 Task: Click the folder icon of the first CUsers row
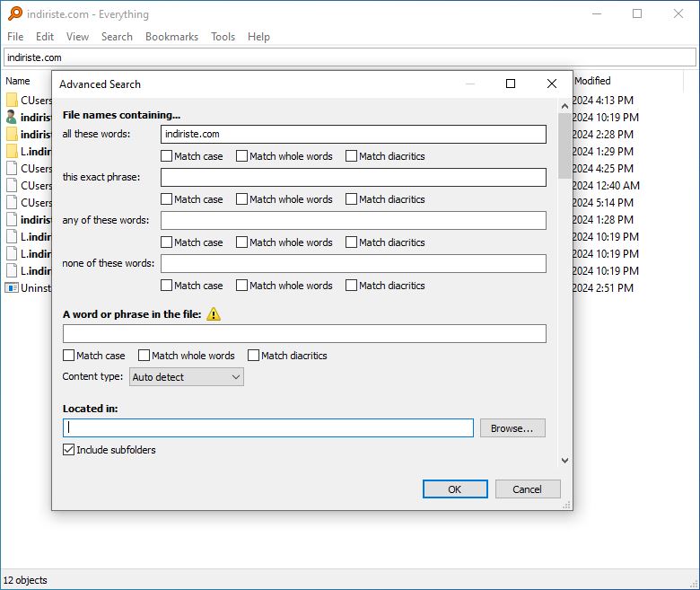12,100
